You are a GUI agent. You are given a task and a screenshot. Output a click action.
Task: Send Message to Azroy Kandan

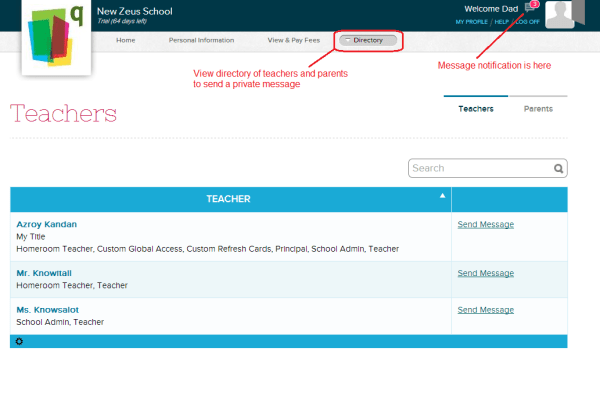tap(486, 225)
